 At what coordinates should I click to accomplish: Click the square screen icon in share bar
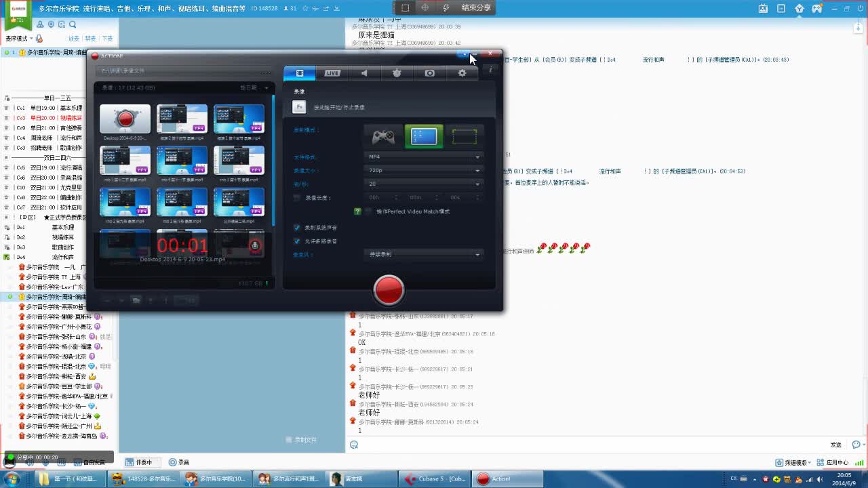(406, 8)
